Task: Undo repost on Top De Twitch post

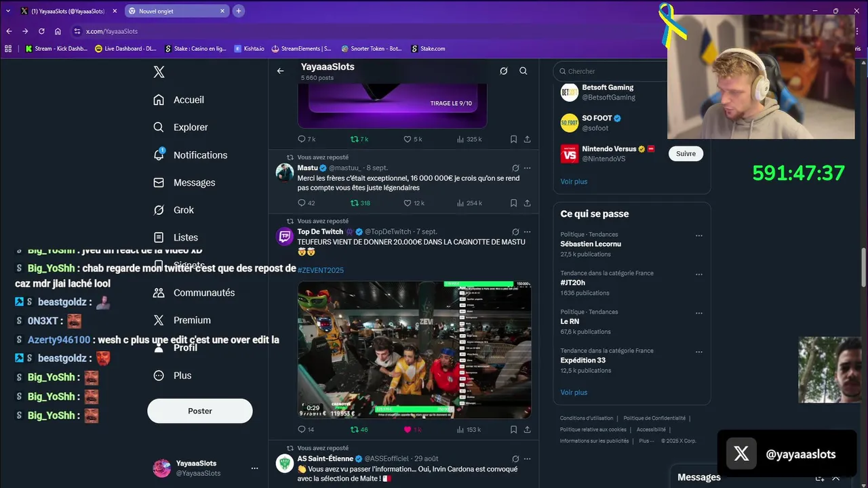Action: click(x=359, y=429)
